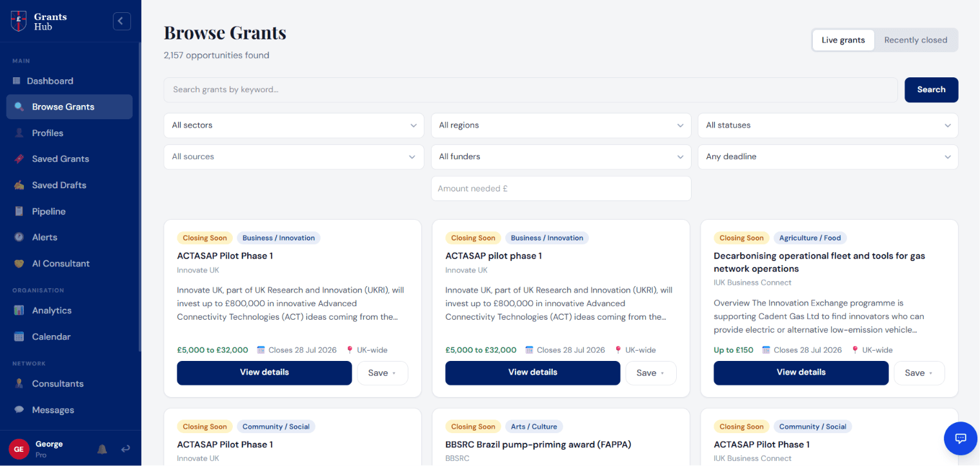The image size is (980, 466).
Task: Open the Analytics section
Action: coord(70,311)
